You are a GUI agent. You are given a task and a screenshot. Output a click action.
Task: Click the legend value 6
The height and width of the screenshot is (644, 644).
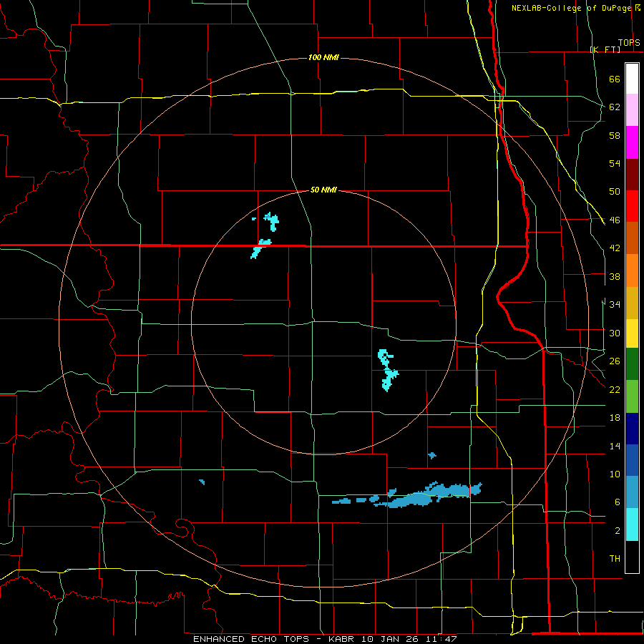click(x=618, y=502)
